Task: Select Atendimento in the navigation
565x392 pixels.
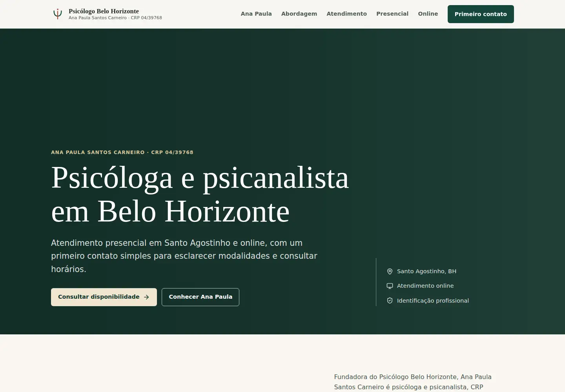Action: pyautogui.click(x=347, y=14)
